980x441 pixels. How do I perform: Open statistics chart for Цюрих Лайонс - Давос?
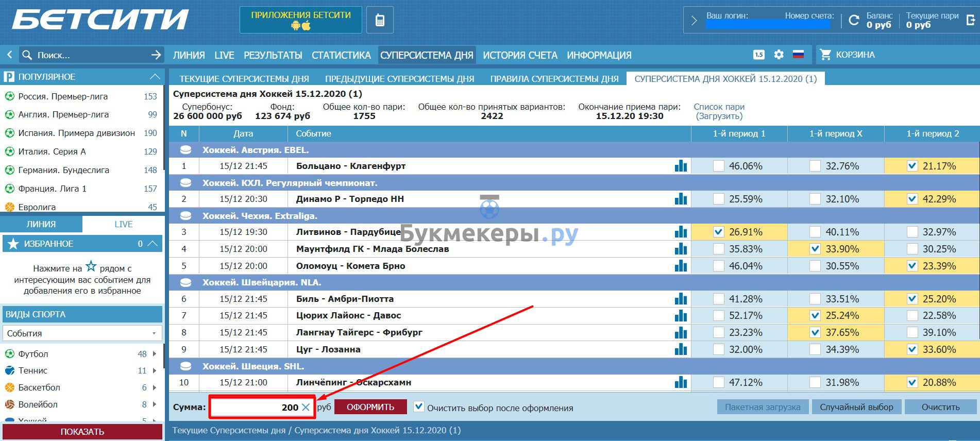(681, 315)
